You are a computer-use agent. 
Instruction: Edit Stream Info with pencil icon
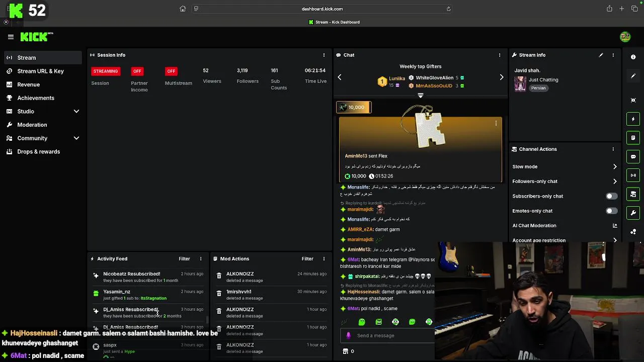pos(601,55)
